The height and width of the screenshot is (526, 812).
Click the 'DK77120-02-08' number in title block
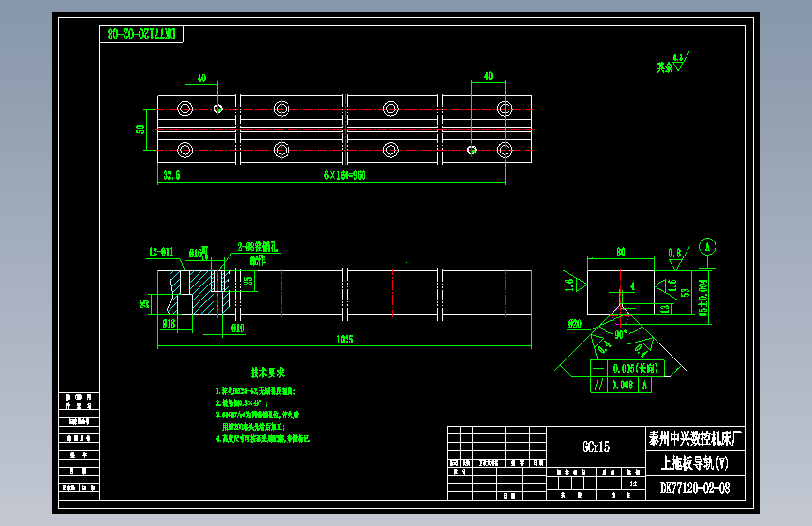[x=695, y=488]
